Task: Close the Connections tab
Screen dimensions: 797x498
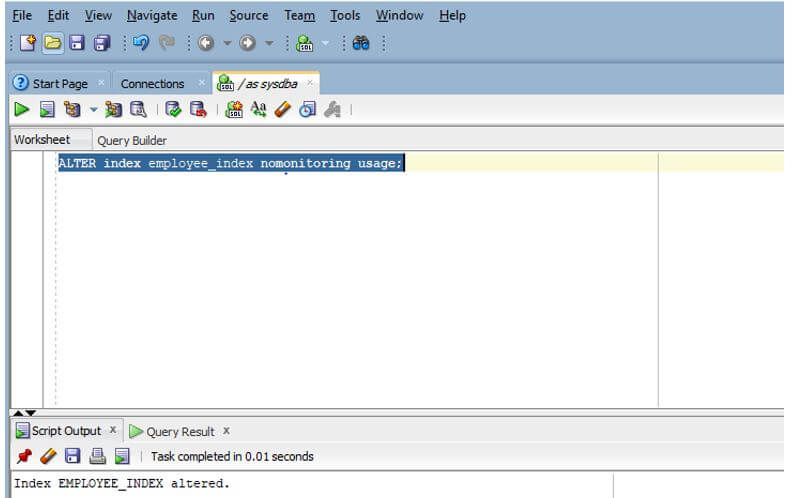Action: (x=202, y=82)
